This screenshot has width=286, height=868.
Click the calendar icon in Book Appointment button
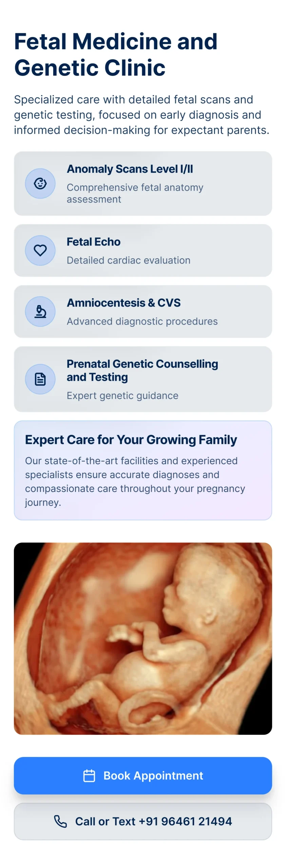(x=89, y=775)
